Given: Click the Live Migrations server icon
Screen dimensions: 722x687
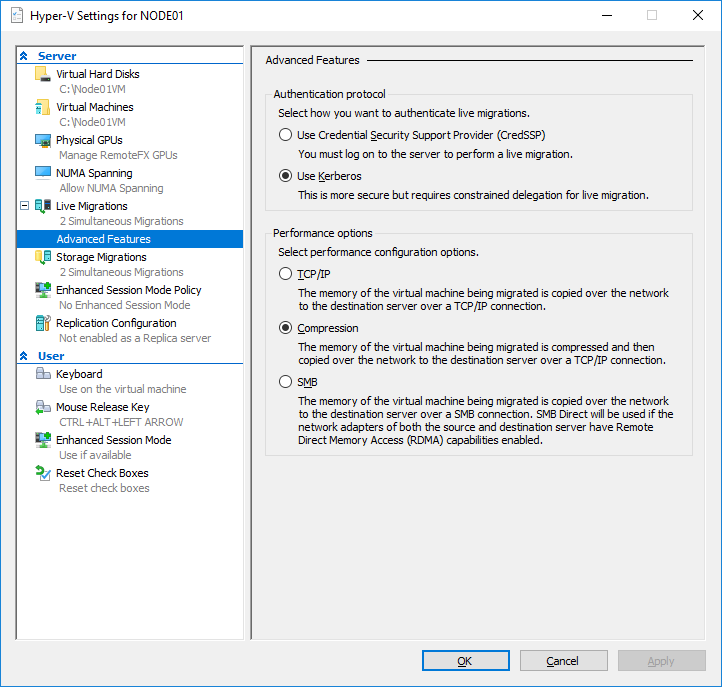Looking at the screenshot, I should coord(43,206).
